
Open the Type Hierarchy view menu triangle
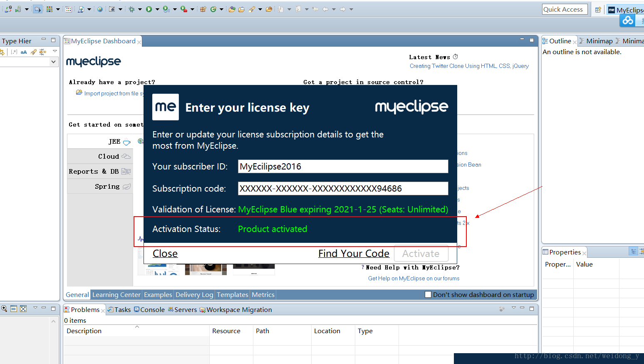point(55,51)
